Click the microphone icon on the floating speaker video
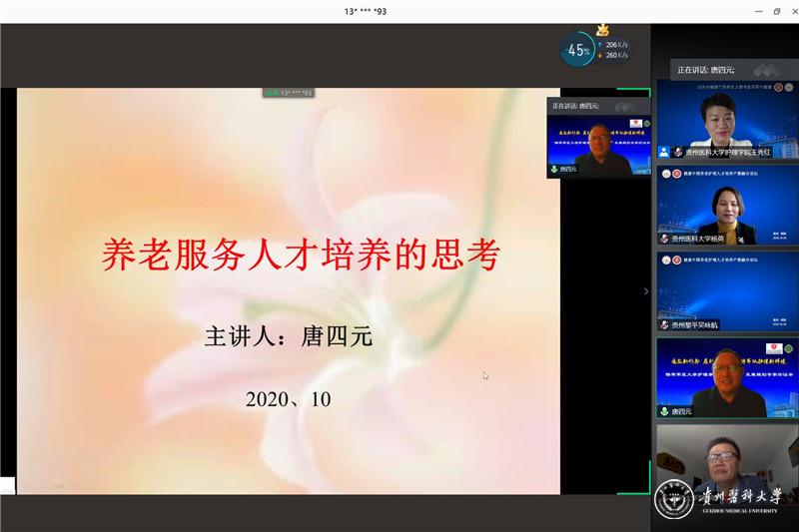 pyautogui.click(x=554, y=170)
